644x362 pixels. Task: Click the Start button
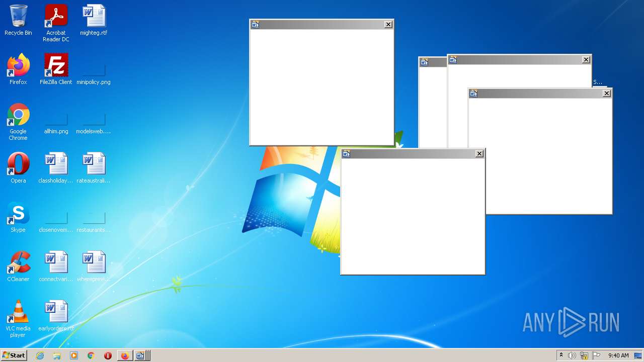[14, 355]
